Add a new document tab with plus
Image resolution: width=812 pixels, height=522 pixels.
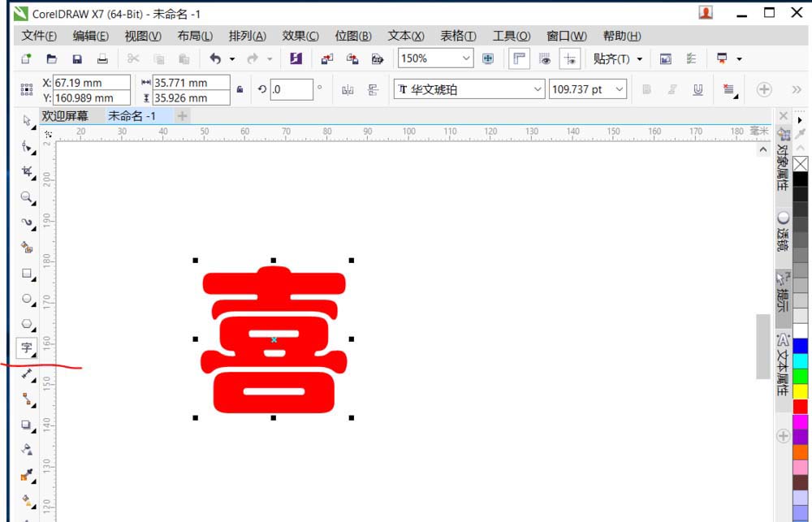click(x=182, y=116)
